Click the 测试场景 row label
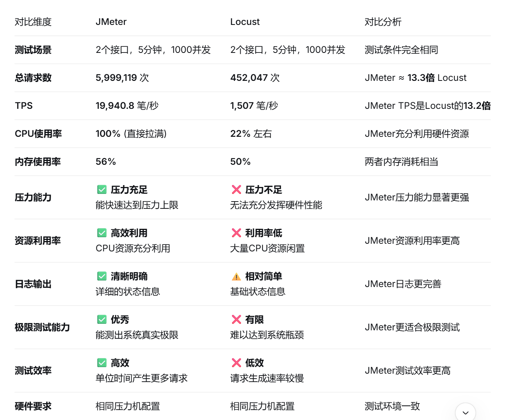505x420 pixels. (x=33, y=50)
